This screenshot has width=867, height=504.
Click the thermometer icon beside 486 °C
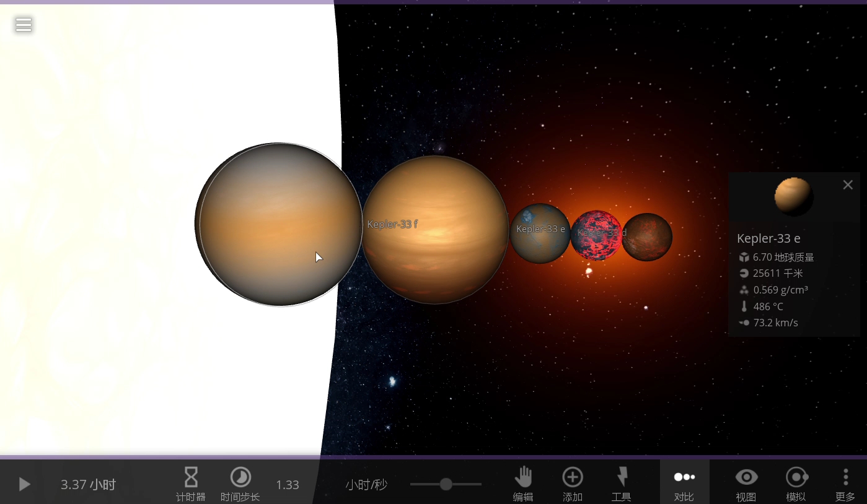click(744, 306)
